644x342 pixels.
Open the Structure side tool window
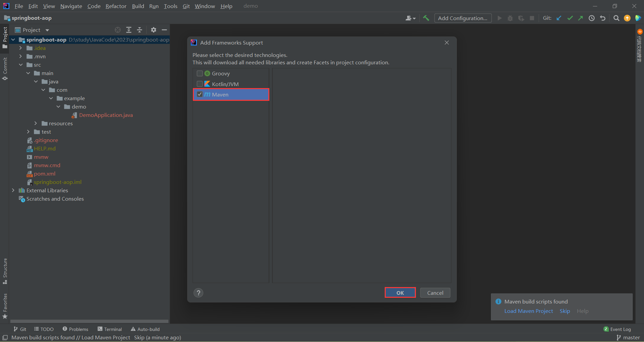coord(5,271)
